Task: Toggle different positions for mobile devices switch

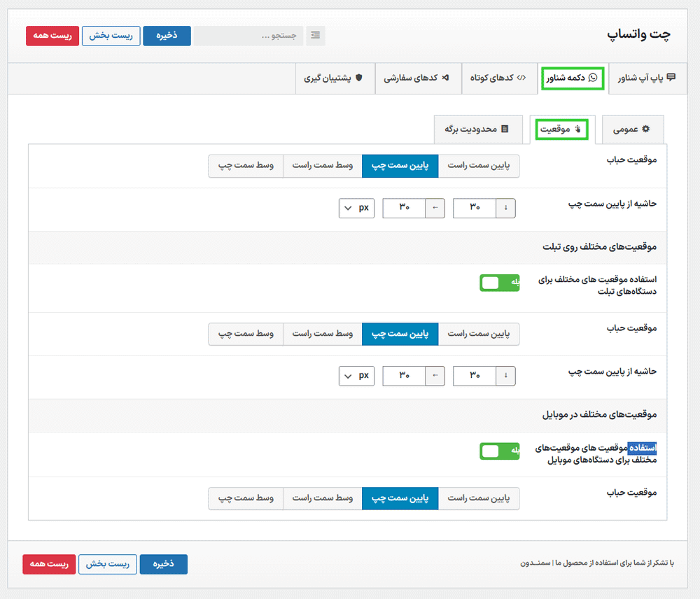Action: click(x=500, y=451)
